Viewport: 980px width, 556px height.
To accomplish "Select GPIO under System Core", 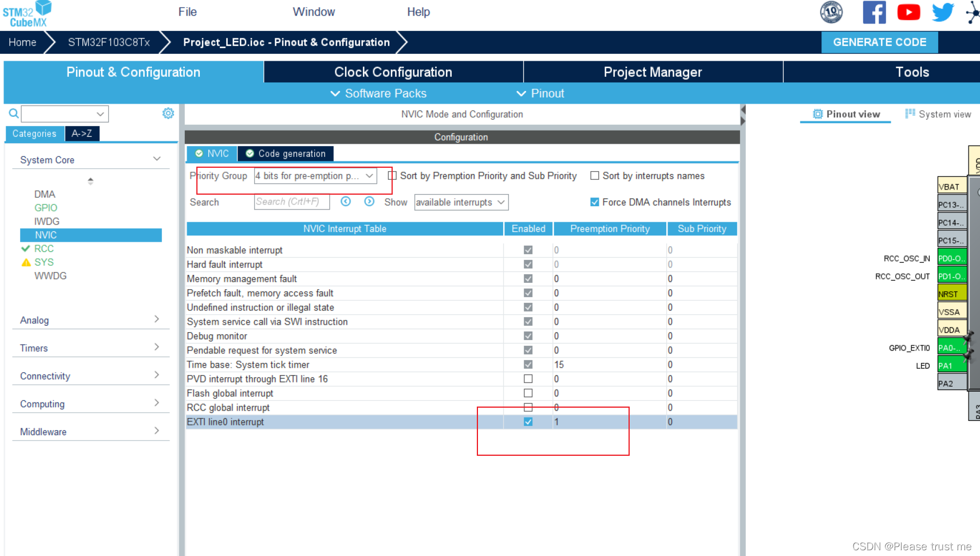I will tap(46, 208).
